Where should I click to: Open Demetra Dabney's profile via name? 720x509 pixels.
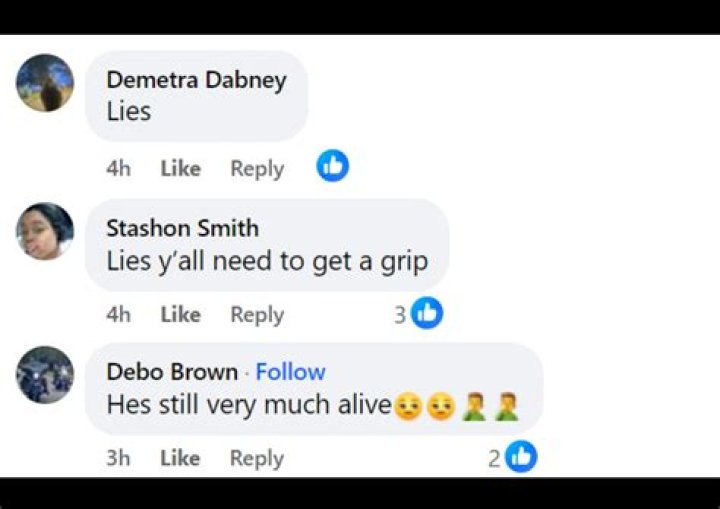[197, 80]
